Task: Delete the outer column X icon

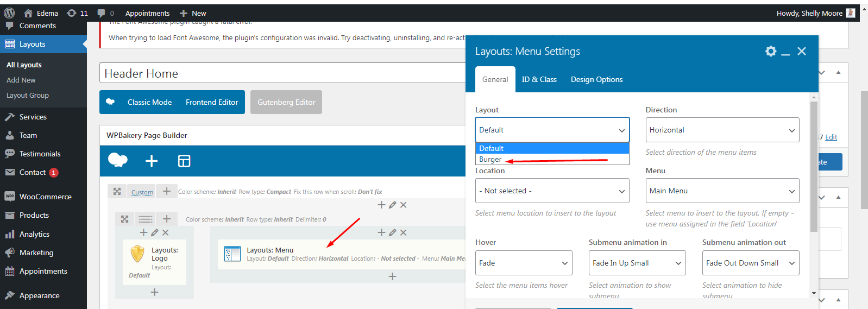Action: coord(403,205)
